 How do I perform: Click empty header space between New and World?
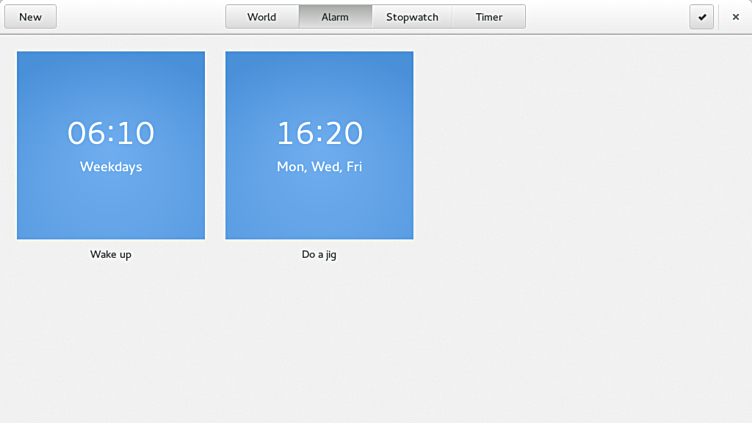click(x=140, y=17)
